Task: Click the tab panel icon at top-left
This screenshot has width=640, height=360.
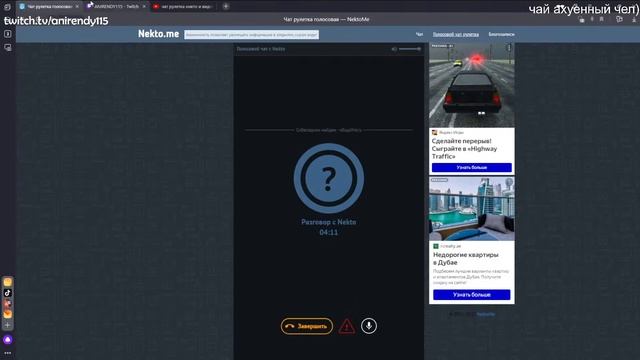Action: (x=7, y=7)
